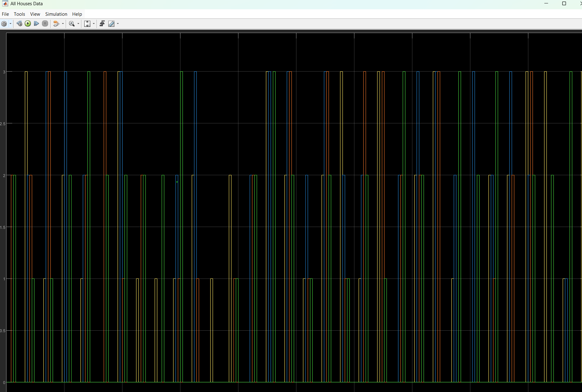Stop the simulation
Image resolution: width=582 pixels, height=392 pixels.
click(x=45, y=24)
